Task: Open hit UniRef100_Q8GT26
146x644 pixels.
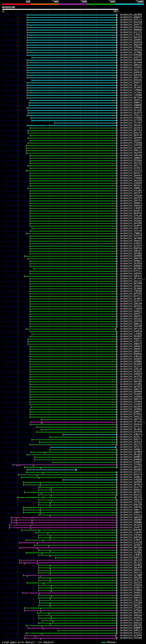Action: pos(131,419)
